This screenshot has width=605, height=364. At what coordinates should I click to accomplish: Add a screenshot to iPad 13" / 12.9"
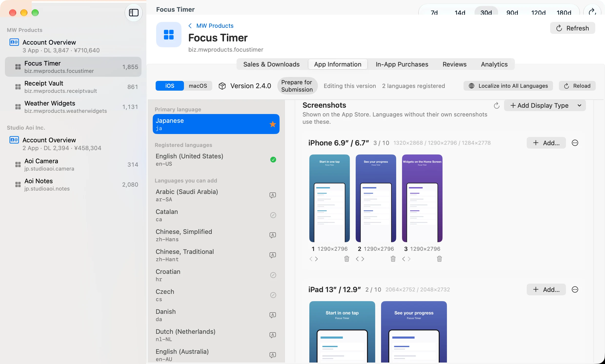pyautogui.click(x=546, y=290)
